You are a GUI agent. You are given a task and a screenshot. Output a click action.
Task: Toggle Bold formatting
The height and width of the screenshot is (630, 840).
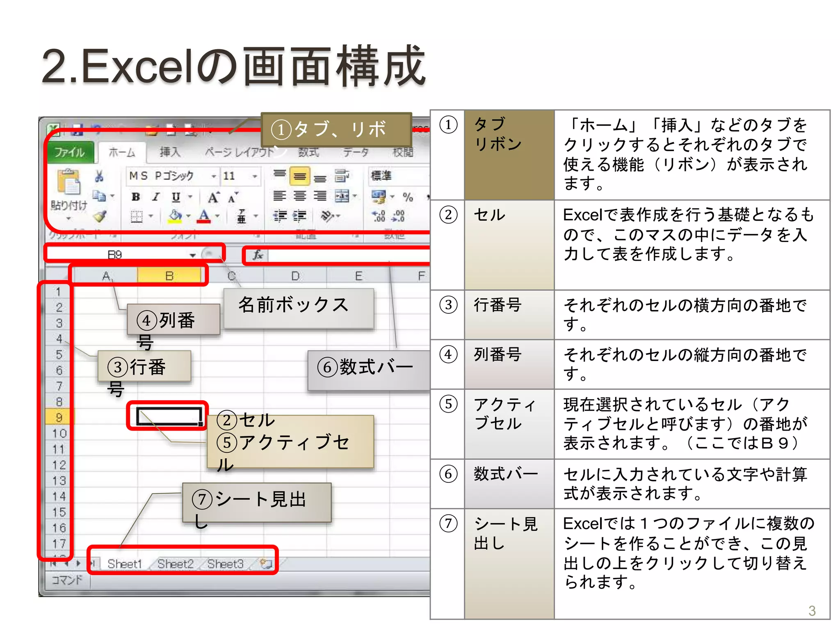tap(136, 197)
